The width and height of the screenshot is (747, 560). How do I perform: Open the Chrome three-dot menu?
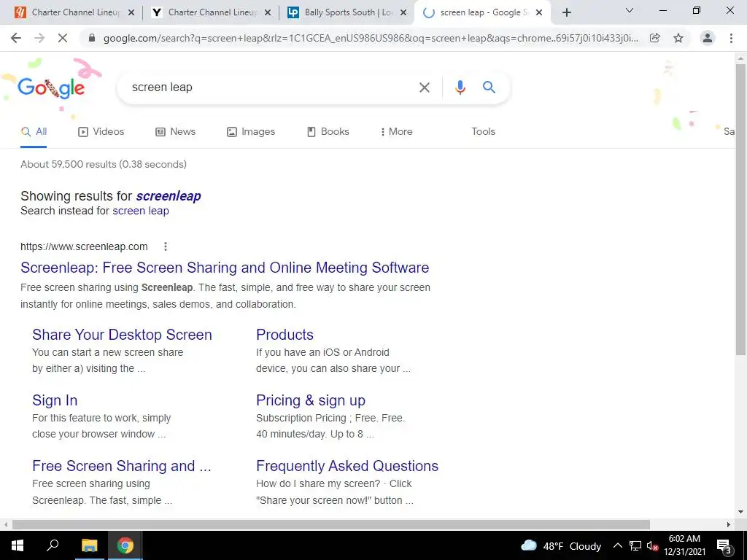pos(731,38)
